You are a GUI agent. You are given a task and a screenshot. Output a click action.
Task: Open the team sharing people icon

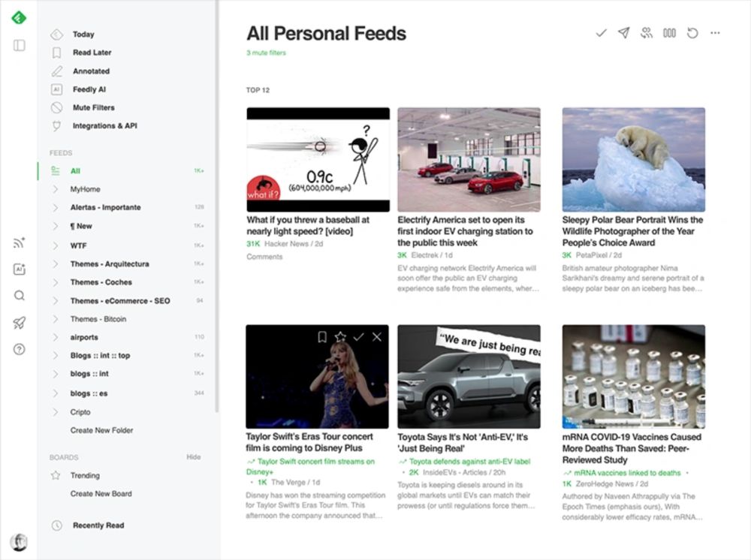click(x=647, y=32)
